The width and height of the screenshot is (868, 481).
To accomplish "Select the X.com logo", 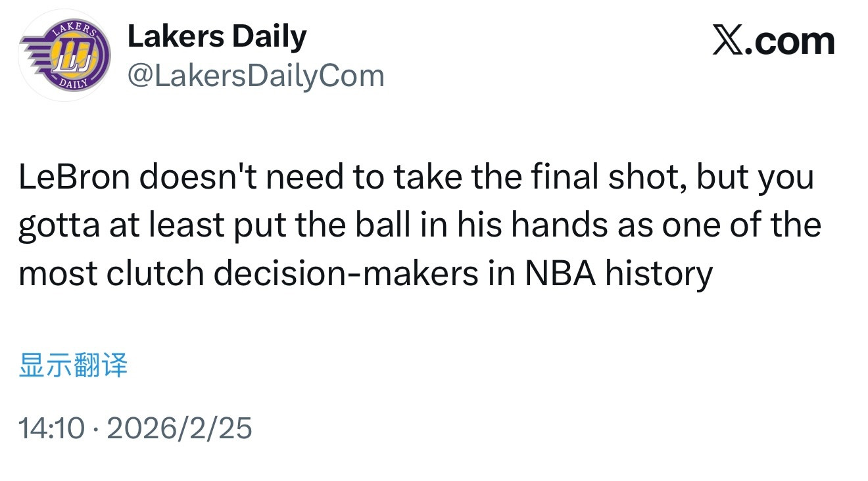I will [x=773, y=41].
